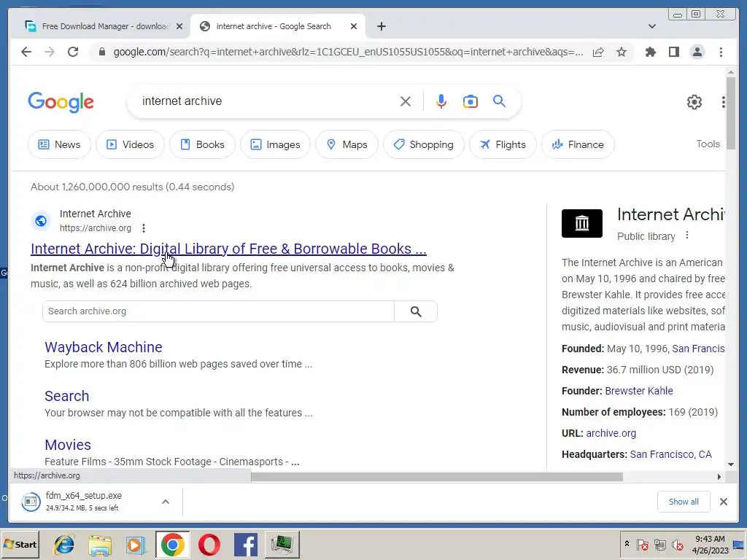The image size is (747, 560).
Task: Open the Movies sitelink
Action: pyautogui.click(x=68, y=445)
